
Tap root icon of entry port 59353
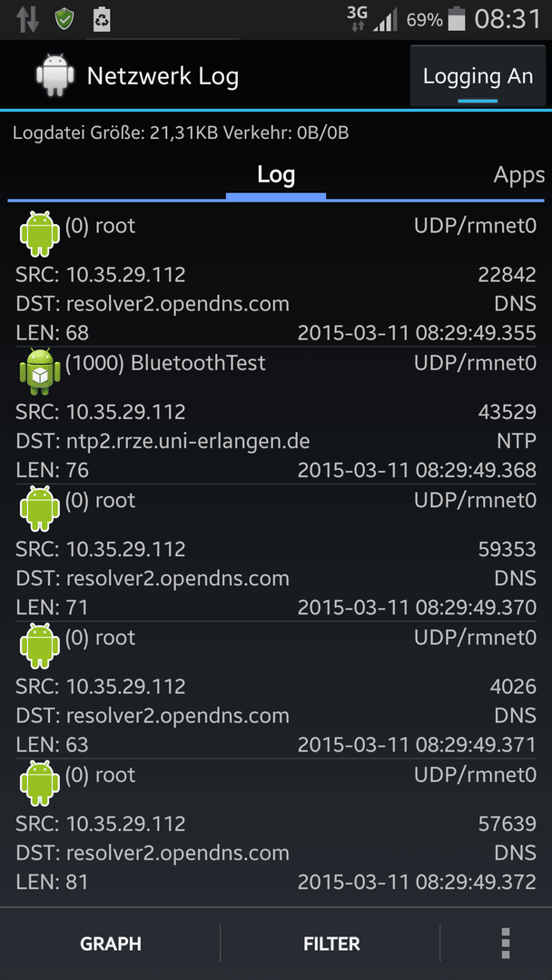[x=40, y=509]
